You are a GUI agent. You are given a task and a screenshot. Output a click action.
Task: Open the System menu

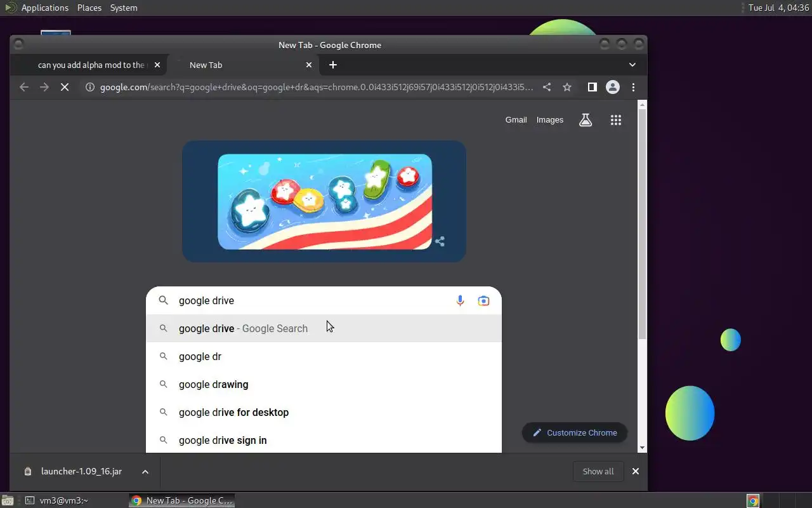(124, 8)
